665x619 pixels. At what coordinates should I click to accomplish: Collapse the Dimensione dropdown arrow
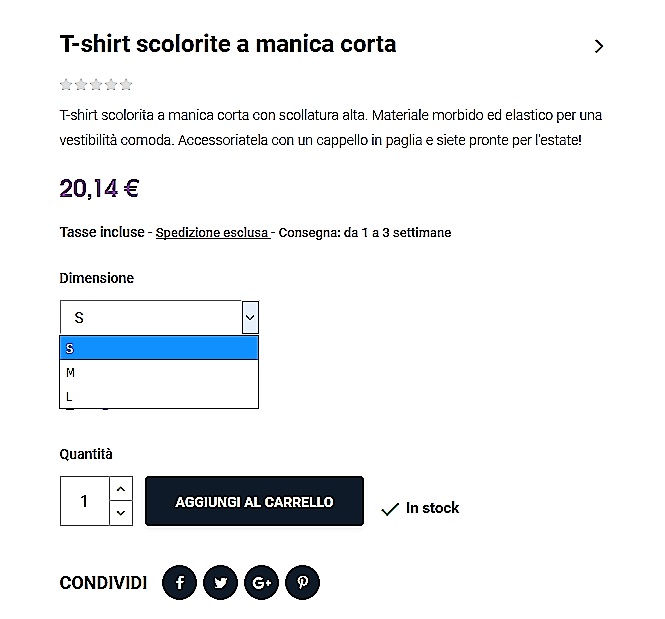click(250, 318)
